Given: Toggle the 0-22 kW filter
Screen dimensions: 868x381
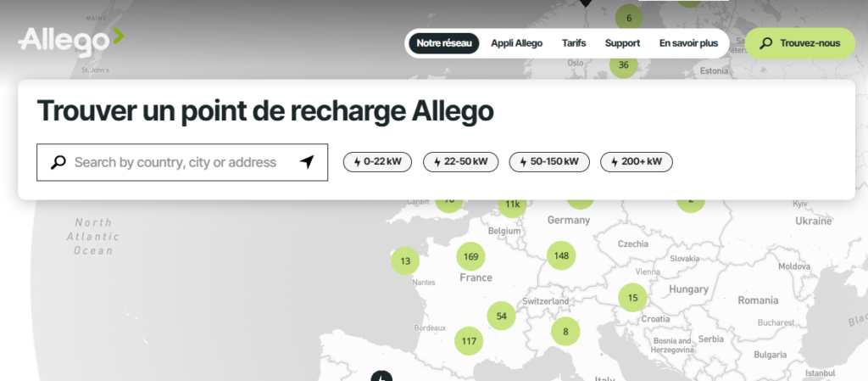Looking at the screenshot, I should pyautogui.click(x=377, y=162).
